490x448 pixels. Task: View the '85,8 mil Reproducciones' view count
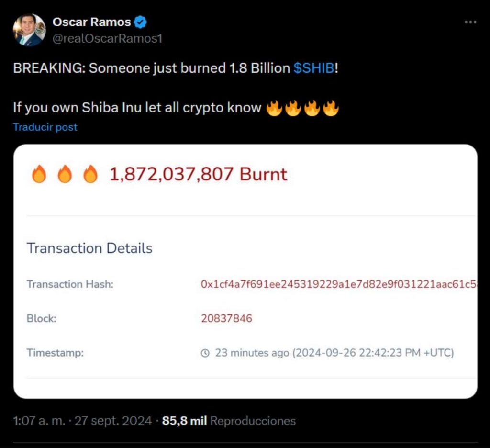pyautogui.click(x=229, y=421)
